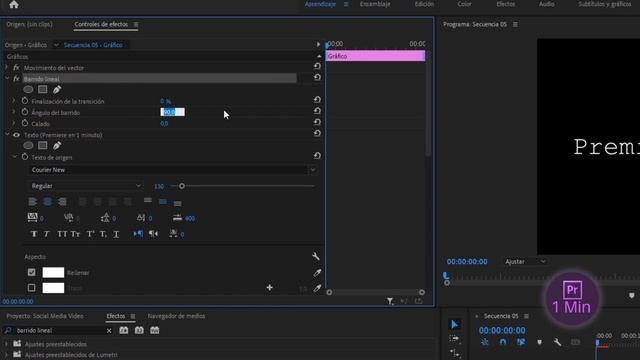Viewport: 640px width, 360px height.
Task: Align text right
Action: tap(62, 202)
